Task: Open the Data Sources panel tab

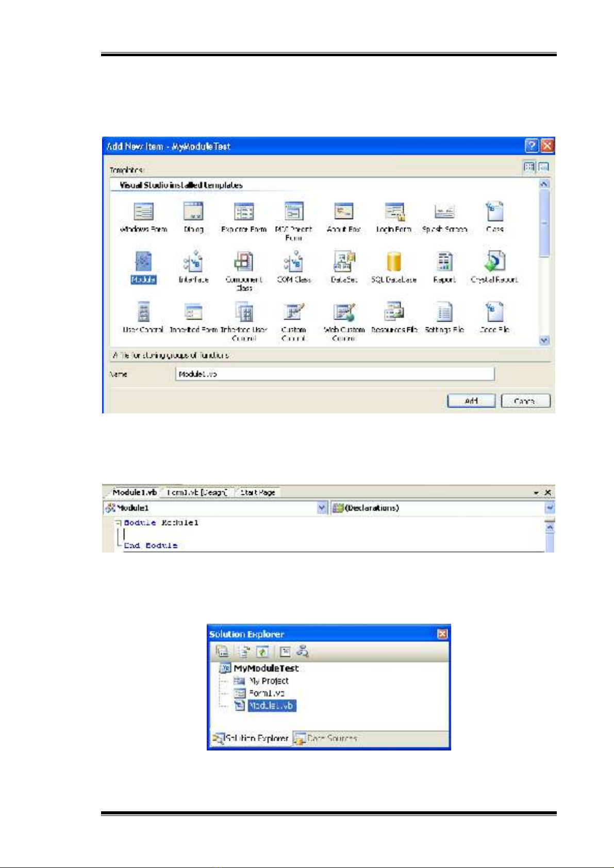Action: 326,739
